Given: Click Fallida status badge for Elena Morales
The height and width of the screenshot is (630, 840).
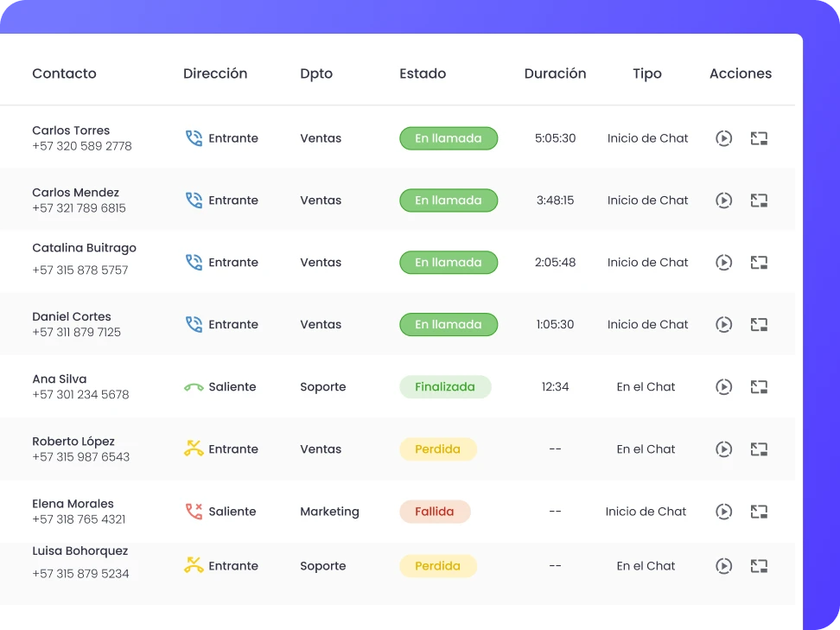Looking at the screenshot, I should pos(434,512).
